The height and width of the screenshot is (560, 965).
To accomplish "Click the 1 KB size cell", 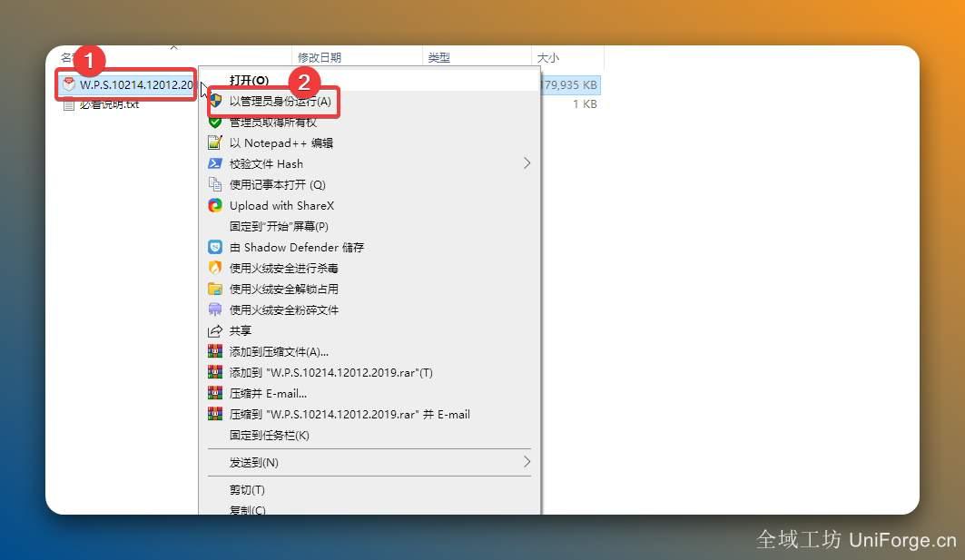I will click(585, 104).
